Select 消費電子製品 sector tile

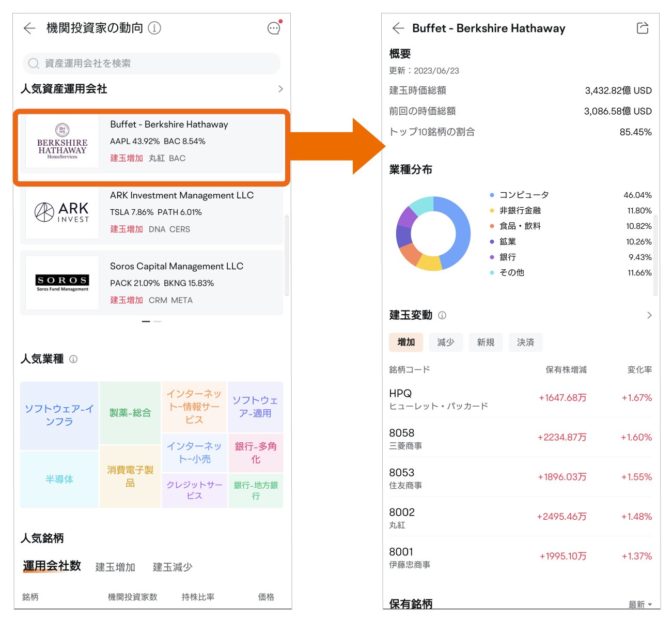pos(130,476)
